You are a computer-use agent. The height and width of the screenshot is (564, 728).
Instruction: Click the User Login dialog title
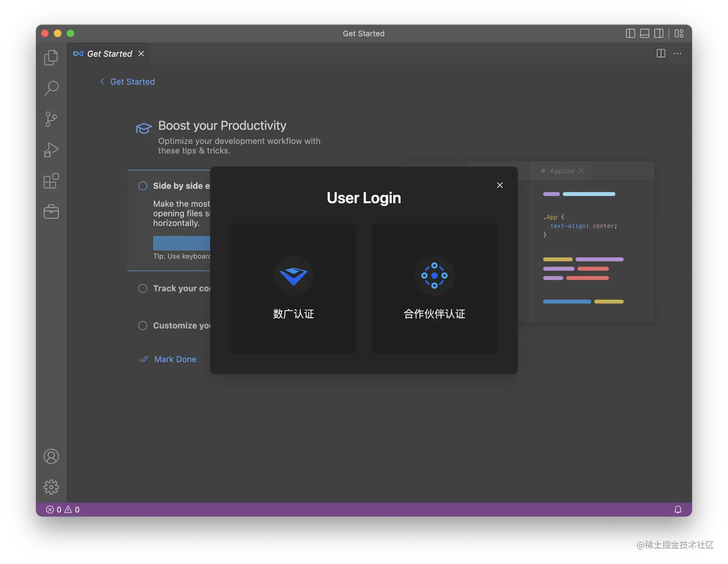[364, 198]
